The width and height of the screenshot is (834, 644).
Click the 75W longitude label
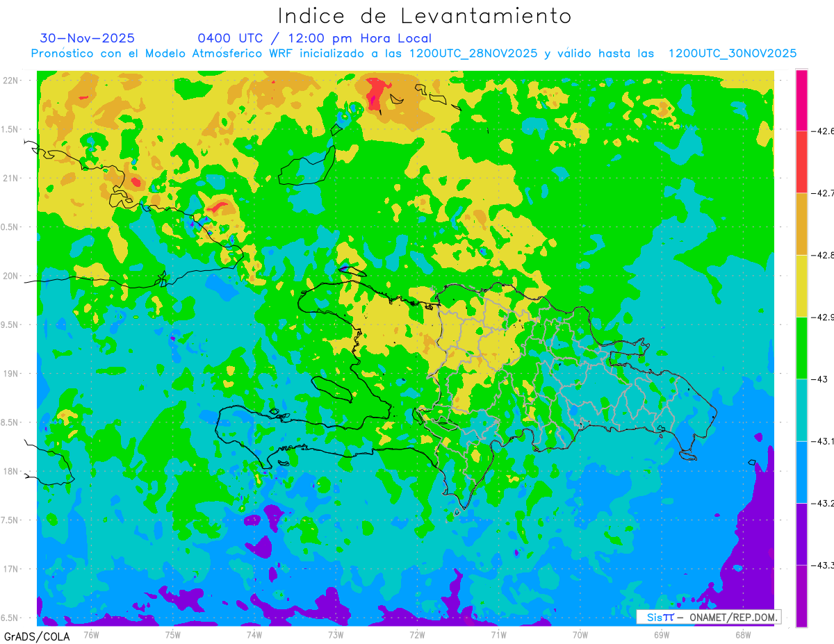point(173,634)
